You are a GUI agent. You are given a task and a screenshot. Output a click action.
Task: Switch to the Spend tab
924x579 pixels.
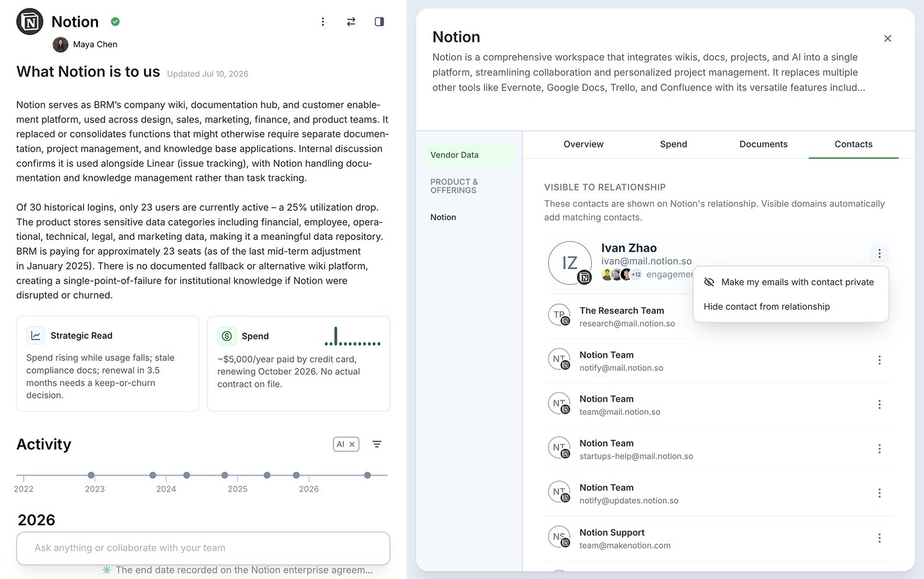(x=674, y=144)
